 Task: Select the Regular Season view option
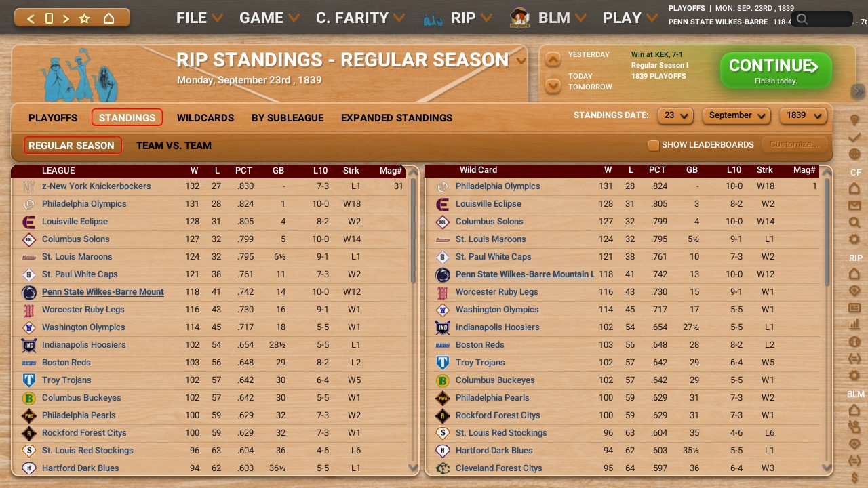pos(72,145)
